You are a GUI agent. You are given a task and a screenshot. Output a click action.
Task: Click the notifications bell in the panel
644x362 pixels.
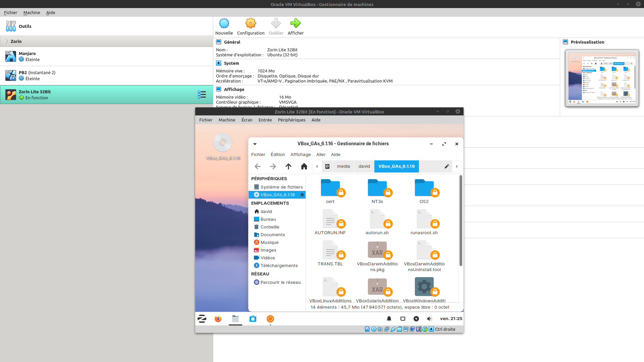click(389, 319)
